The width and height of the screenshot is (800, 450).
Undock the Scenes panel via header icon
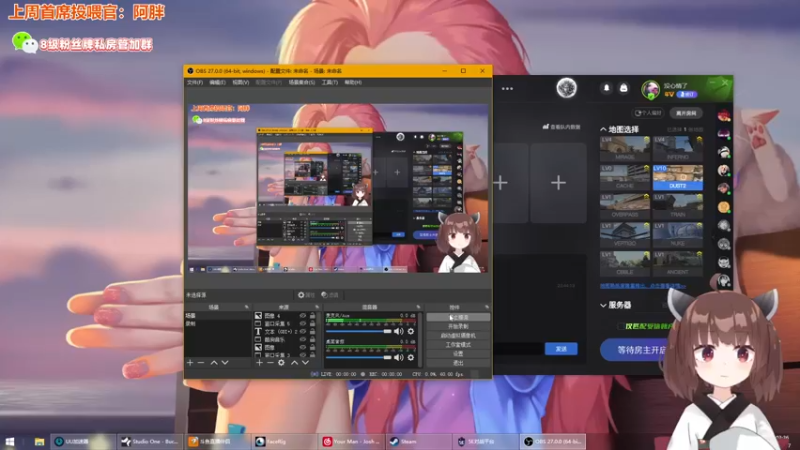tap(246, 307)
